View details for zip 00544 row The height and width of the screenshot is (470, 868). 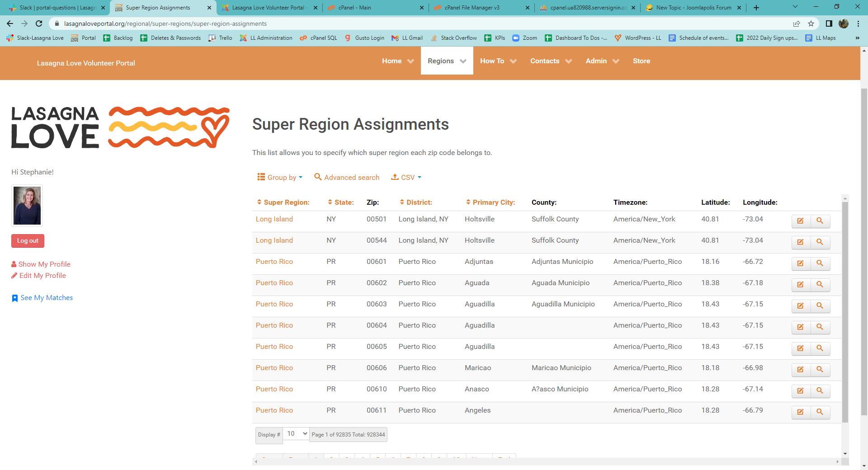click(820, 242)
